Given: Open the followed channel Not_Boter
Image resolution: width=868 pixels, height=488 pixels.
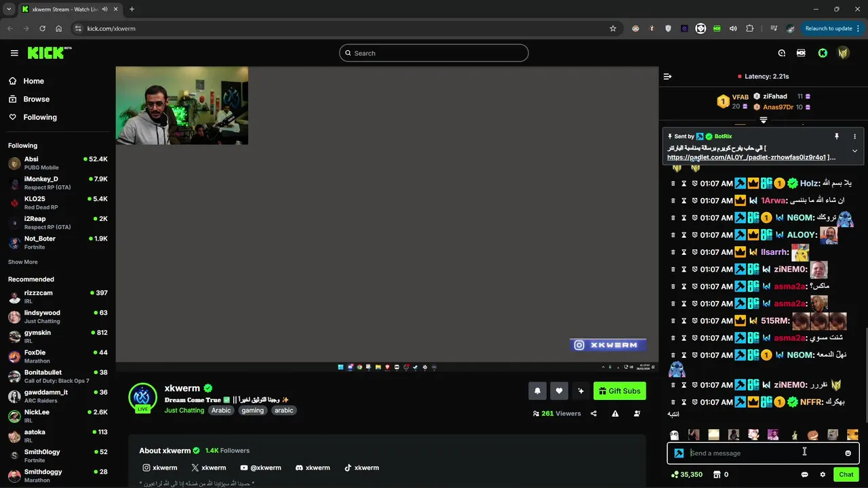Looking at the screenshot, I should tap(58, 242).
